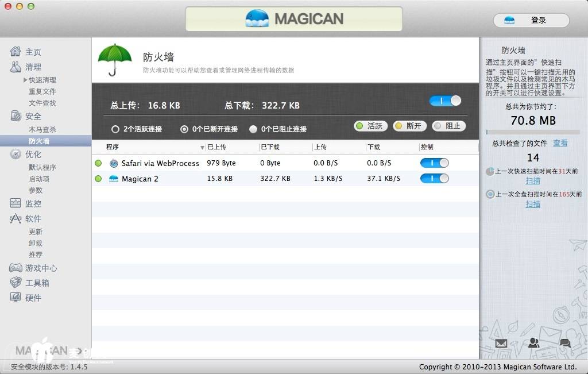This screenshot has height=374, width=588.
Task: Expand the 快速清理 disclosure triangle
Action: [25, 80]
